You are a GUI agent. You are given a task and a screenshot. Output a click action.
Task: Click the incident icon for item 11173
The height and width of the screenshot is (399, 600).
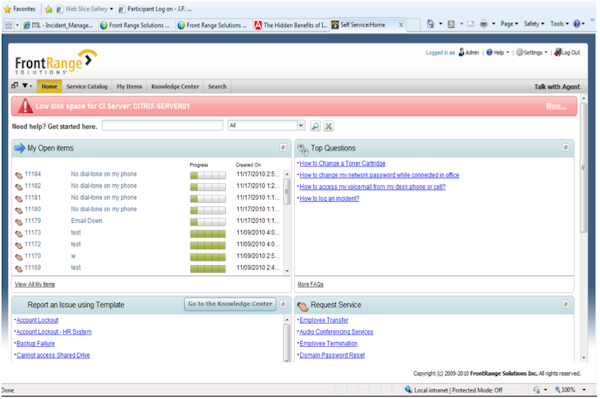(19, 233)
